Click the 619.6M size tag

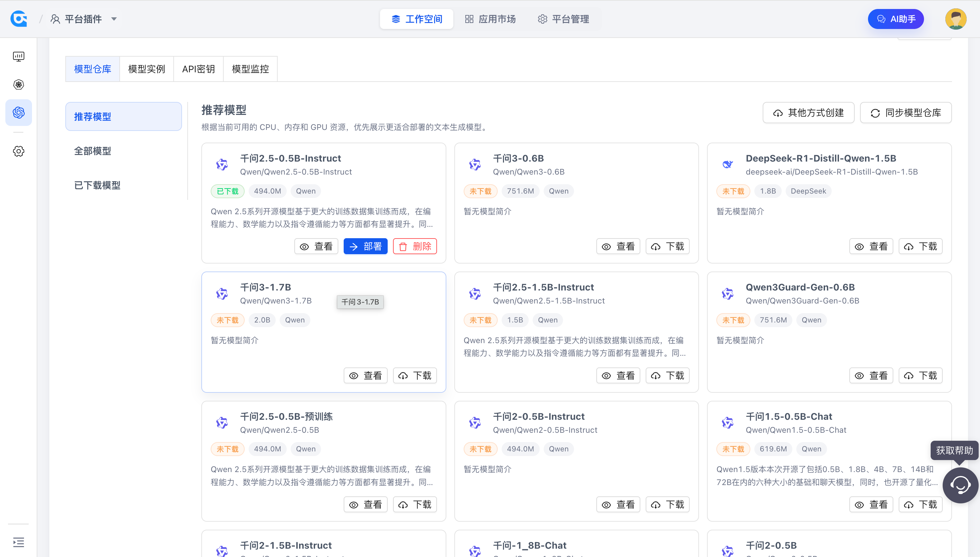pos(773,449)
